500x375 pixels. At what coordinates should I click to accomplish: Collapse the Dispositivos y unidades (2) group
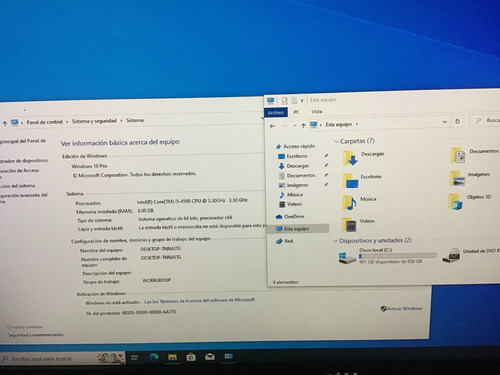pos(335,241)
